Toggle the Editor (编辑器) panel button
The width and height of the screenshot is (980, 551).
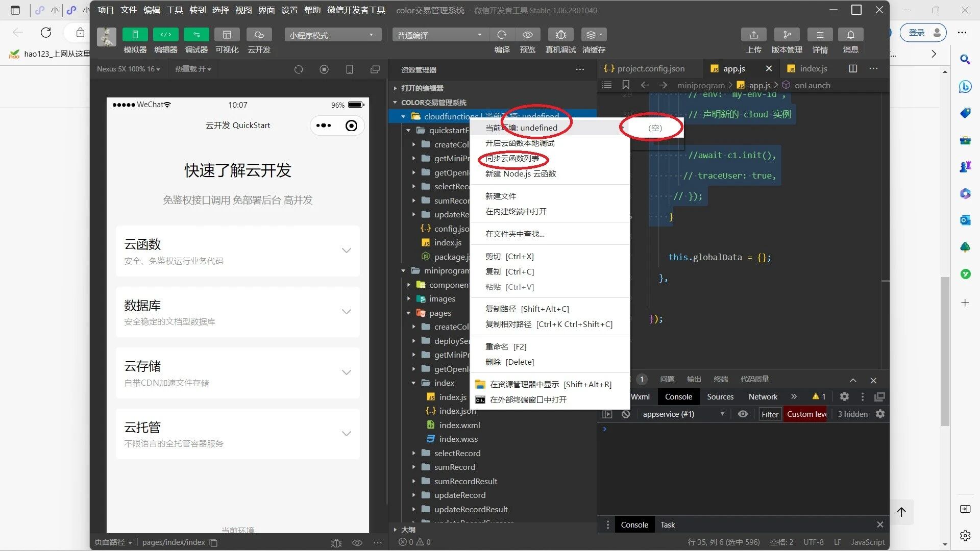click(x=166, y=35)
